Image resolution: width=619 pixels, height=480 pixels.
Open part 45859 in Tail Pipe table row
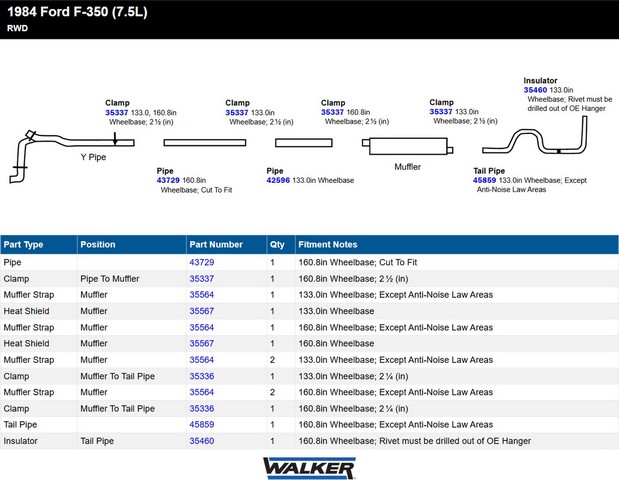(x=202, y=425)
